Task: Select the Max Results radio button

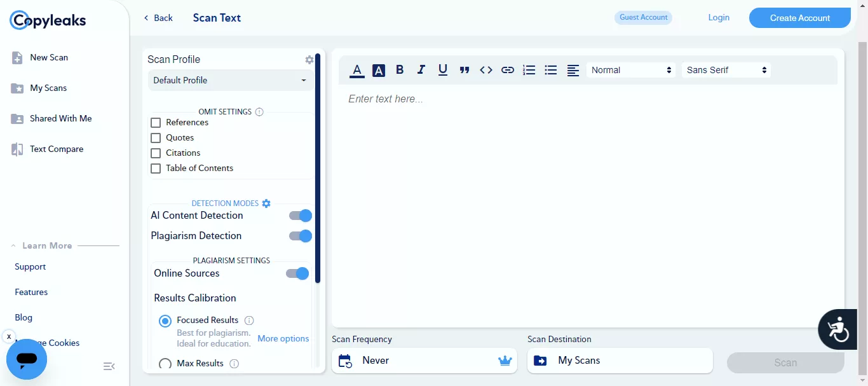Action: (165, 364)
